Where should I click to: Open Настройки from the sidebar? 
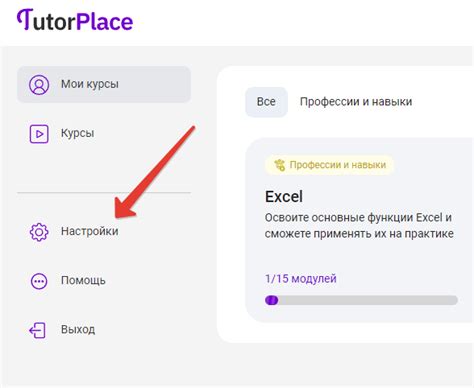point(89,231)
